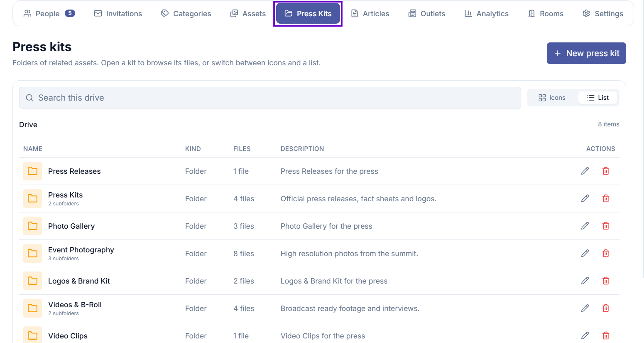Open the Rooms tab

pyautogui.click(x=546, y=13)
